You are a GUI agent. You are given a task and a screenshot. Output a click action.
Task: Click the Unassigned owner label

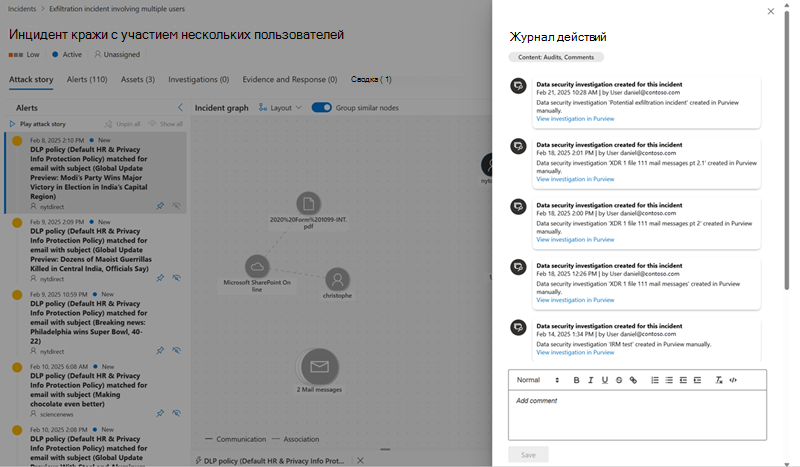[117, 55]
